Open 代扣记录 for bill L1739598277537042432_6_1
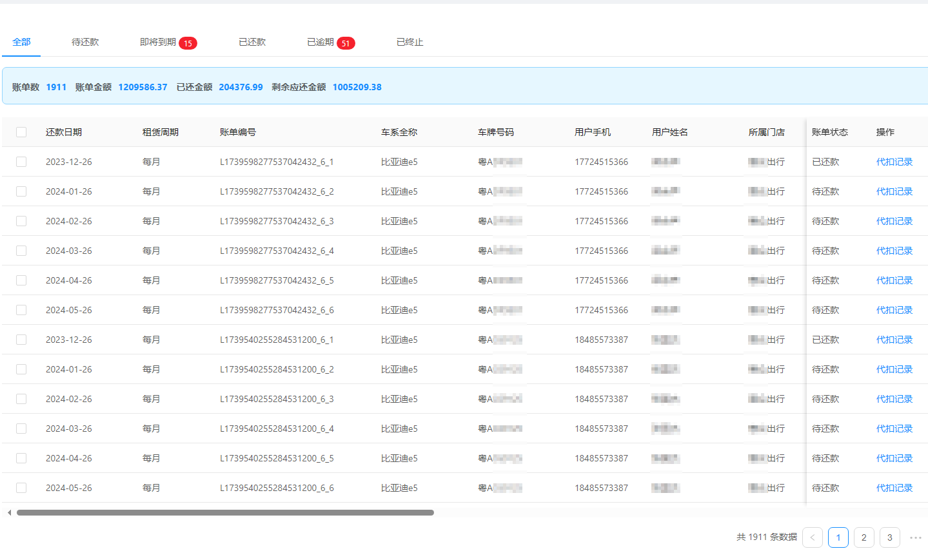The height and width of the screenshot is (560, 928). (894, 162)
